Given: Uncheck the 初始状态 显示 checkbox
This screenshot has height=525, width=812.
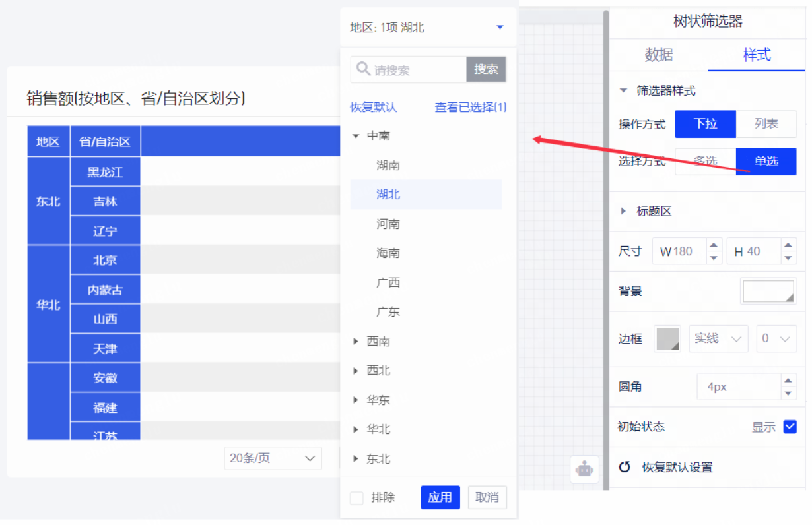Looking at the screenshot, I should (x=790, y=427).
